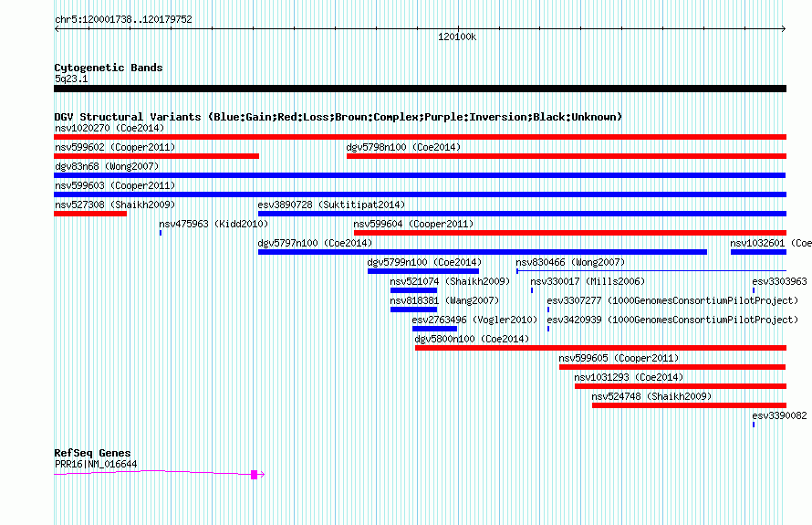Click the blue esv3890728 gain bar

[522, 214]
